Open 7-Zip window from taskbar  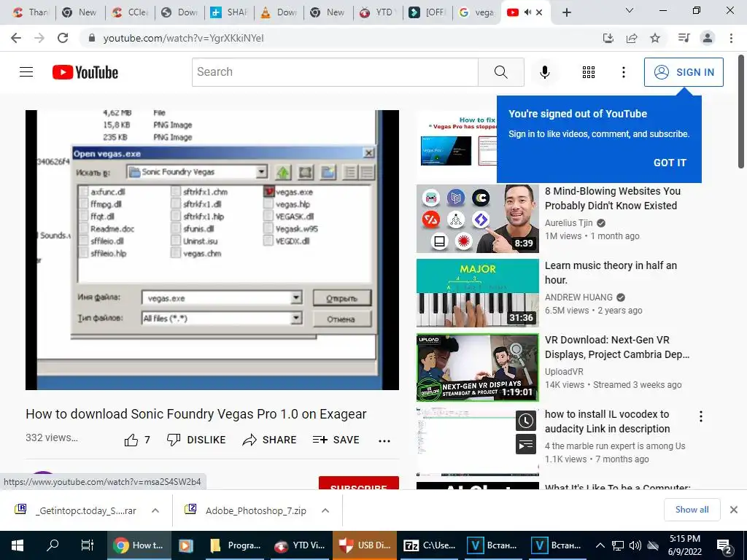coord(429,545)
